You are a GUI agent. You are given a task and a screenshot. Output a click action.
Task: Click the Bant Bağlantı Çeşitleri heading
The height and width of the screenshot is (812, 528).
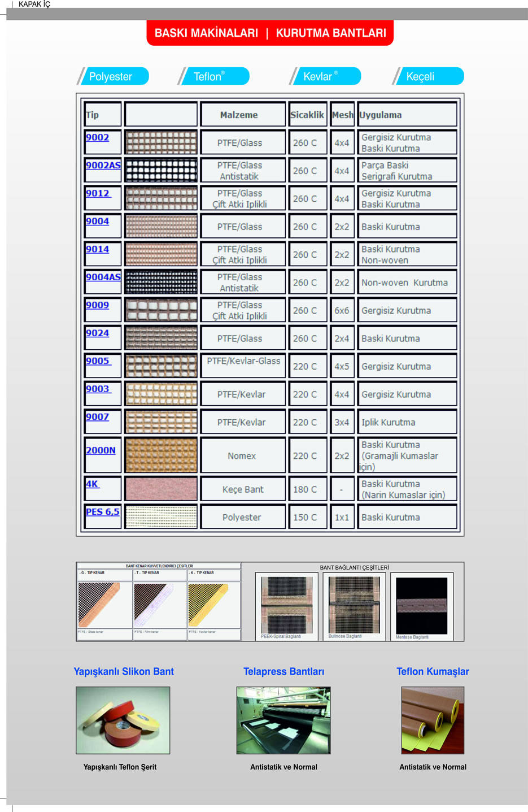coord(355,567)
